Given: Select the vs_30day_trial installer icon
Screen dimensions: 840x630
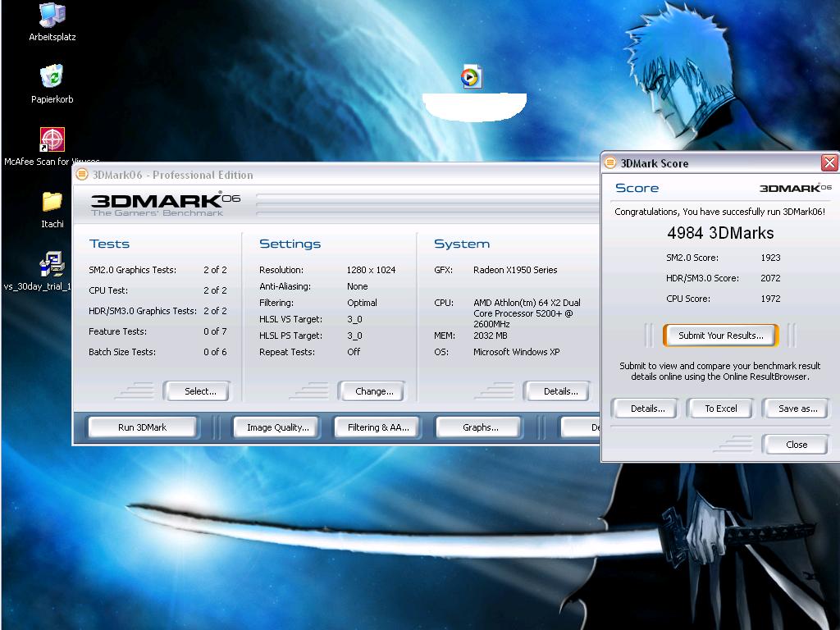Looking at the screenshot, I should point(52,272).
